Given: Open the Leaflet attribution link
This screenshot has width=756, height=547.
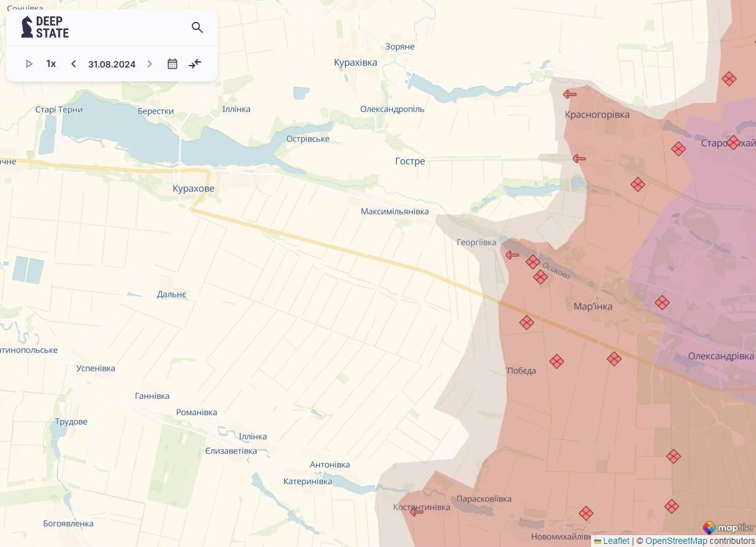Looking at the screenshot, I should (x=615, y=541).
